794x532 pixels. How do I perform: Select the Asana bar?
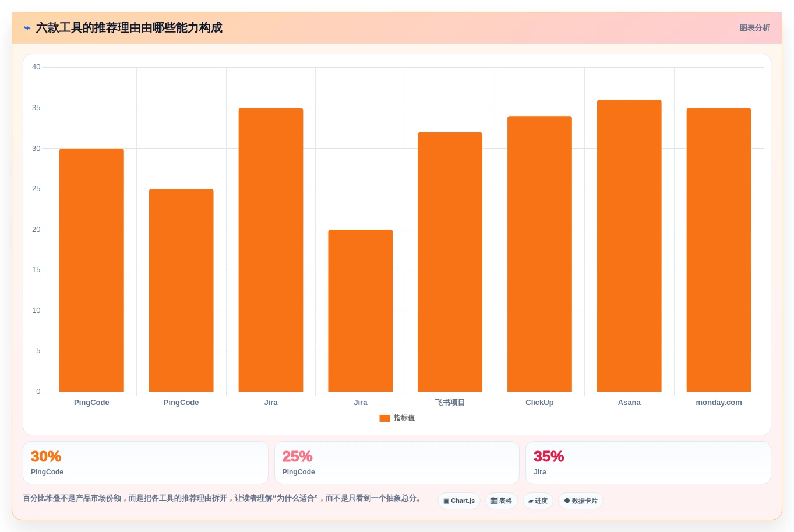[x=629, y=246]
